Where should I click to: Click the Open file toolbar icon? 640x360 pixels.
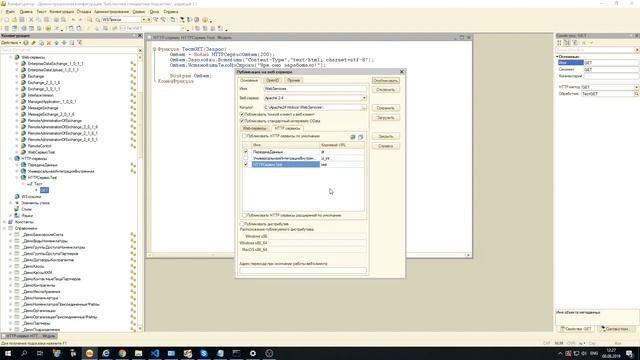(x=14, y=20)
